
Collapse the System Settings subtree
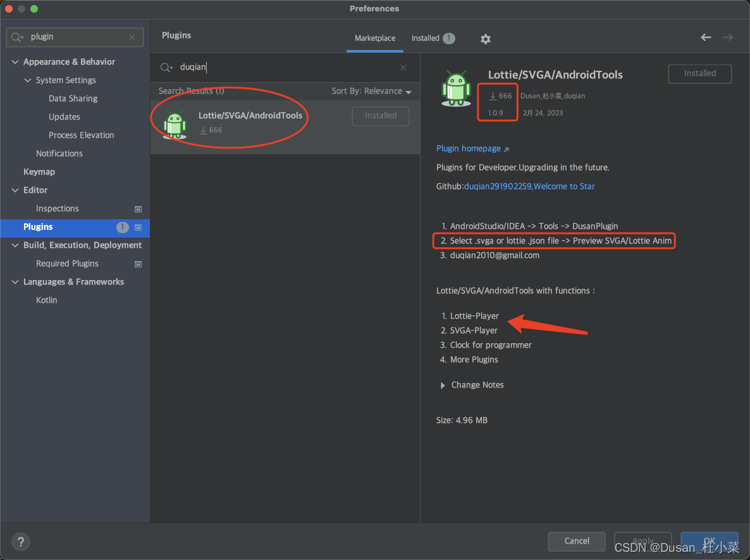27,80
